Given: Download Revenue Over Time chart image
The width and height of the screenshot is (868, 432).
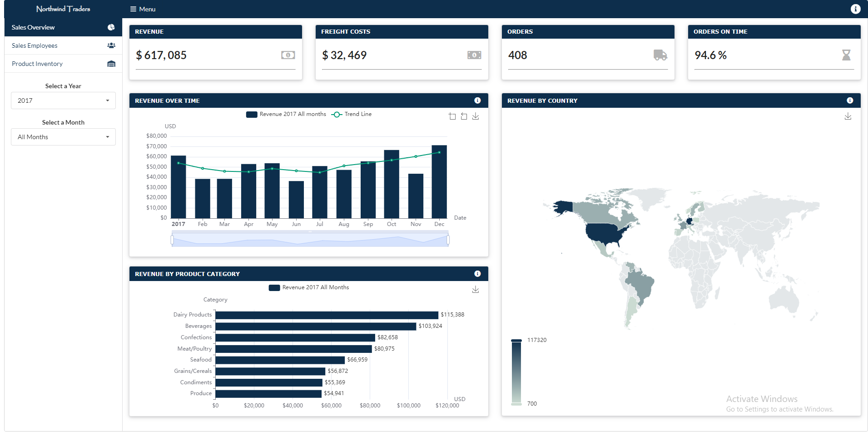Looking at the screenshot, I should 476,116.
